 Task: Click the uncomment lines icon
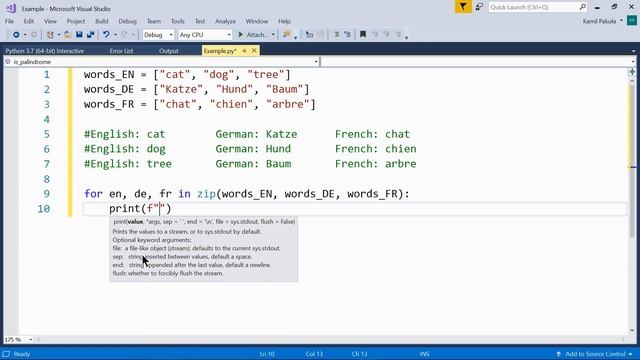click(347, 35)
